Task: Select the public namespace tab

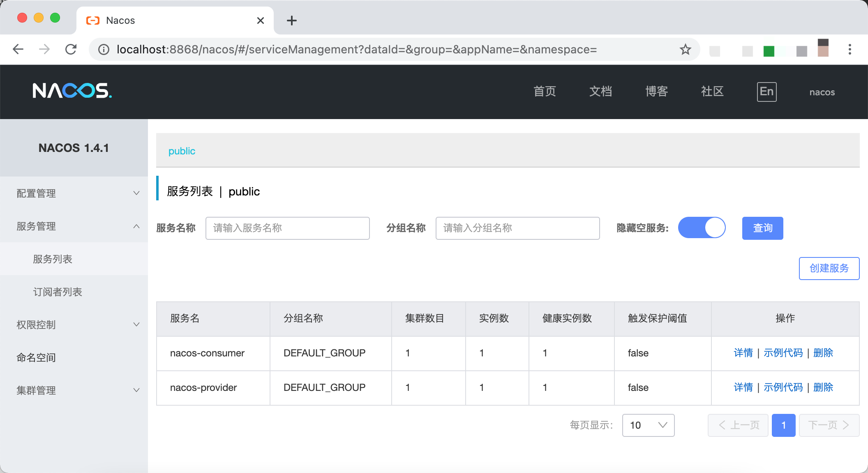Action: [182, 151]
